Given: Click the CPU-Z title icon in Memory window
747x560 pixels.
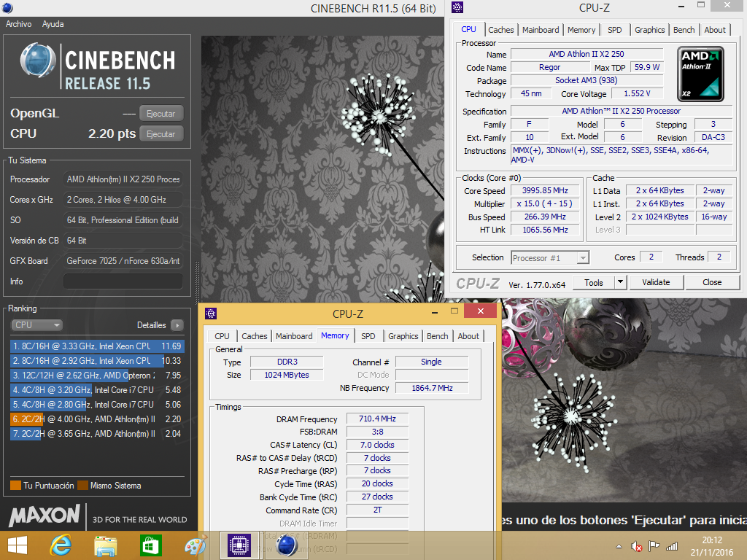Looking at the screenshot, I should 211,314.
